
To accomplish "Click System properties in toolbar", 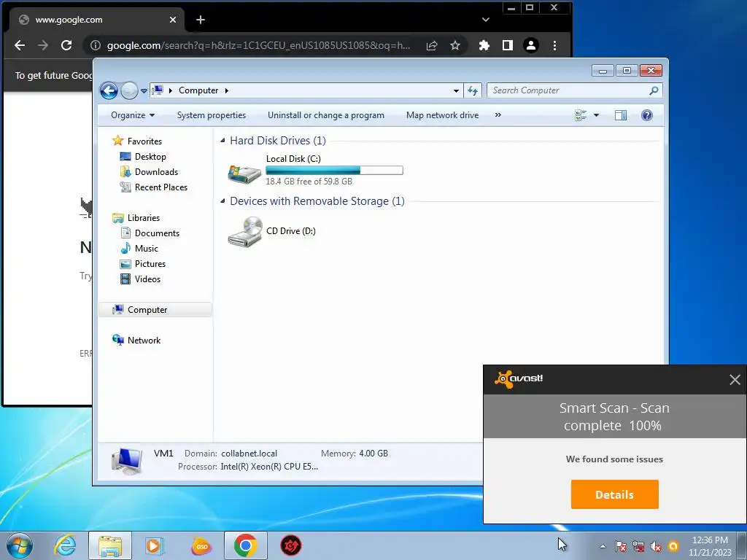I will [212, 115].
